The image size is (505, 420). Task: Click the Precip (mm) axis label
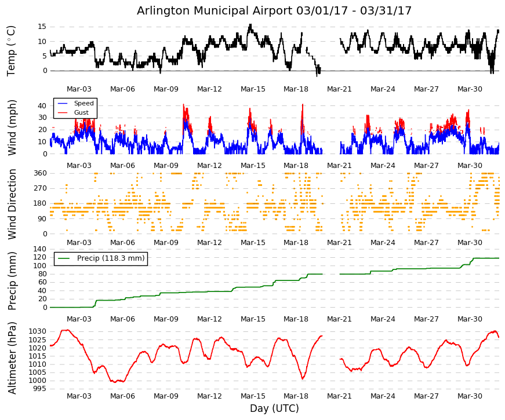point(12,281)
